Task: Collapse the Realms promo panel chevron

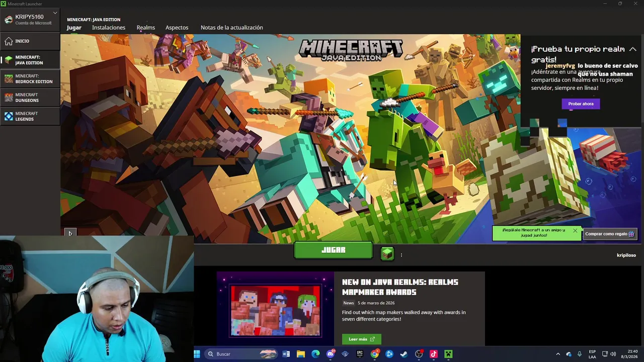Action: point(633,49)
